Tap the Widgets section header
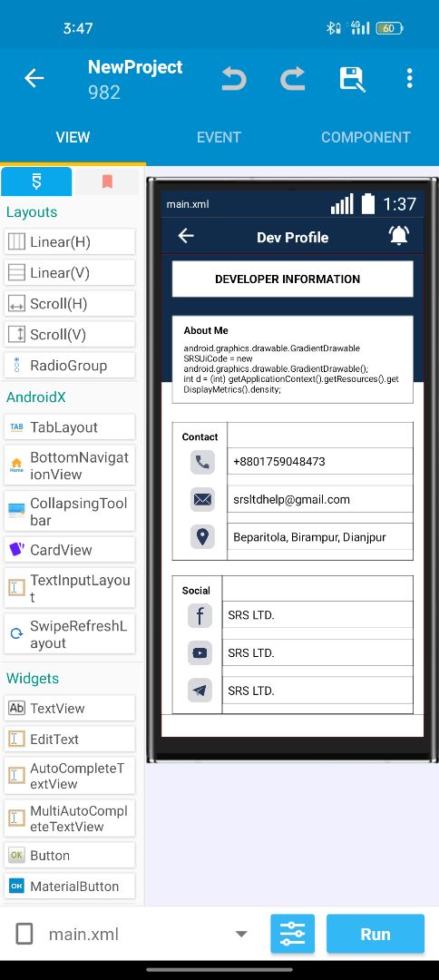Screen dimensions: 439x980 pos(33,678)
